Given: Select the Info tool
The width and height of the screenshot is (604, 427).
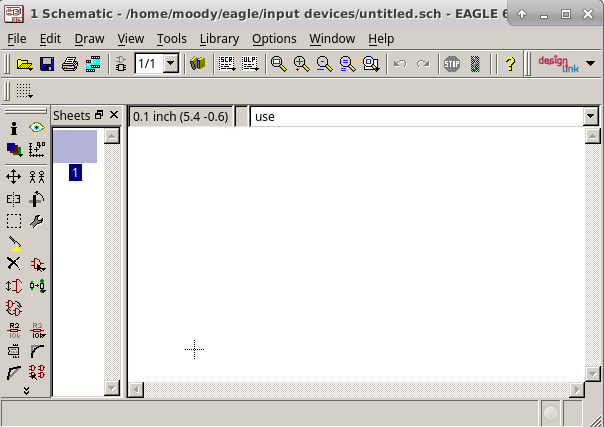Looking at the screenshot, I should 14,128.
